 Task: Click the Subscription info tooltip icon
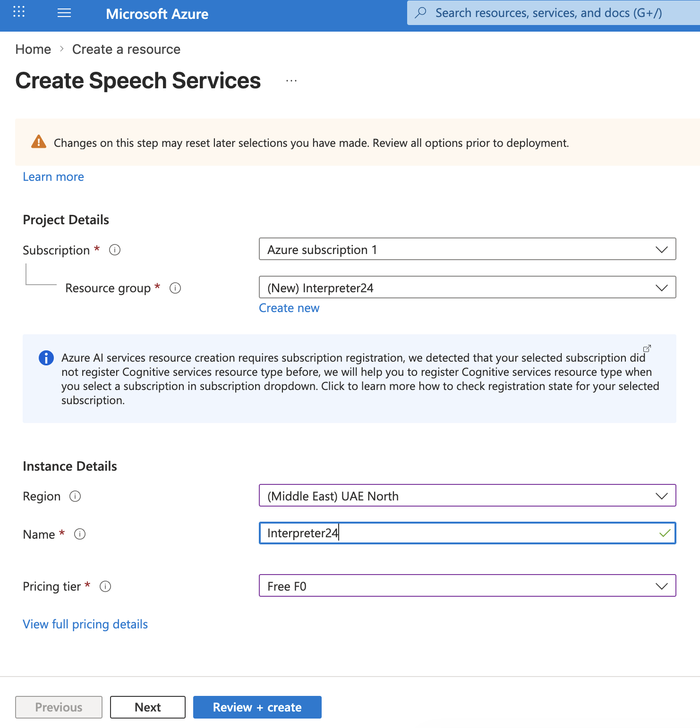[x=114, y=250]
